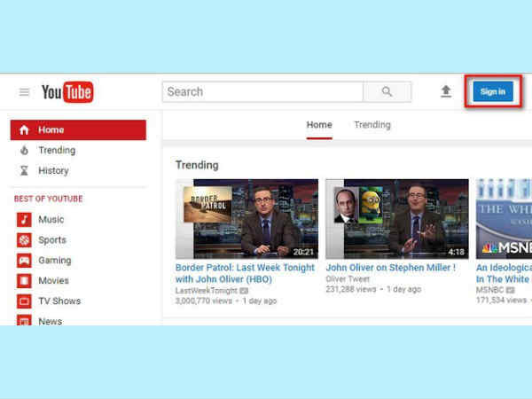Open the hamburger guide menu
This screenshot has height=399, width=532.
coord(24,92)
